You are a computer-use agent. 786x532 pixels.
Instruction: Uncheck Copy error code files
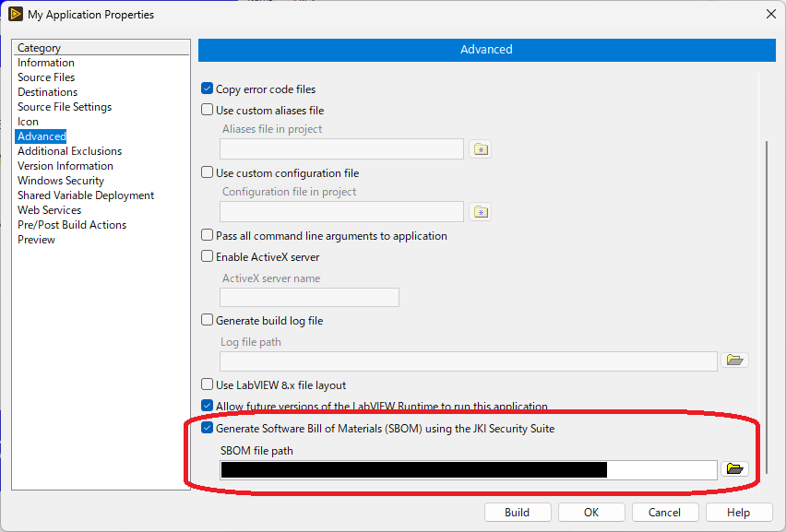(x=207, y=89)
